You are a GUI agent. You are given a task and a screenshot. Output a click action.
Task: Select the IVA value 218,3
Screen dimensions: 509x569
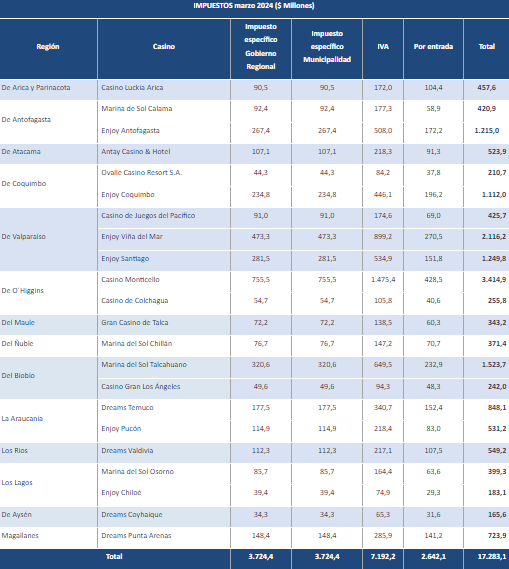pyautogui.click(x=383, y=151)
